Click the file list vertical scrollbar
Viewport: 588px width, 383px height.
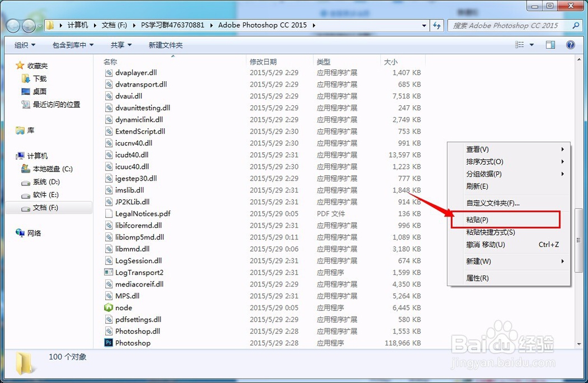[x=579, y=240]
